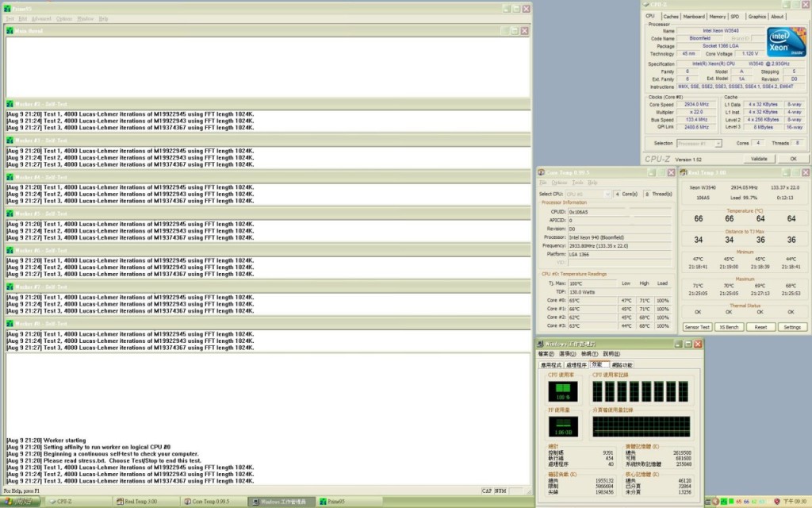
Task: Switch to the Caches tab in CPU-Z
Action: point(671,17)
